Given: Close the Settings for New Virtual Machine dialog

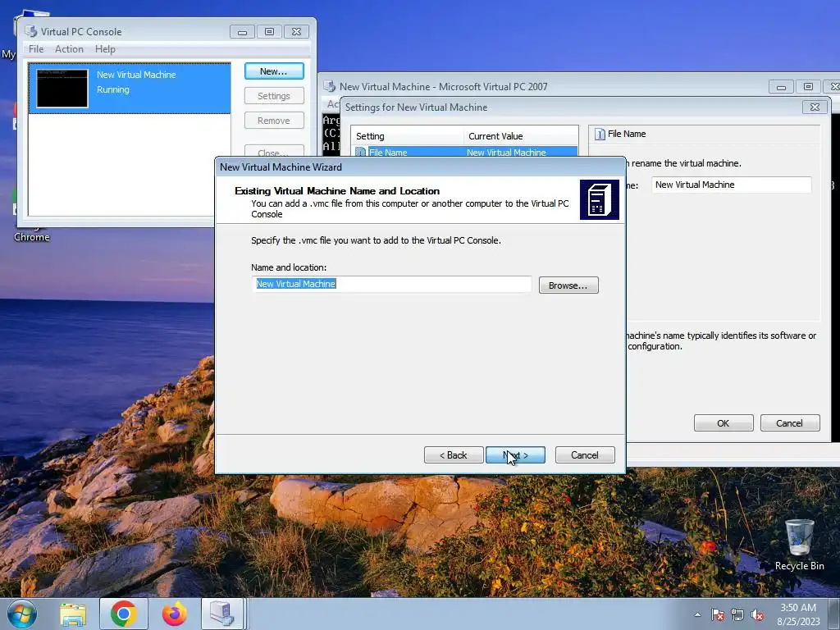Looking at the screenshot, I should [815, 107].
